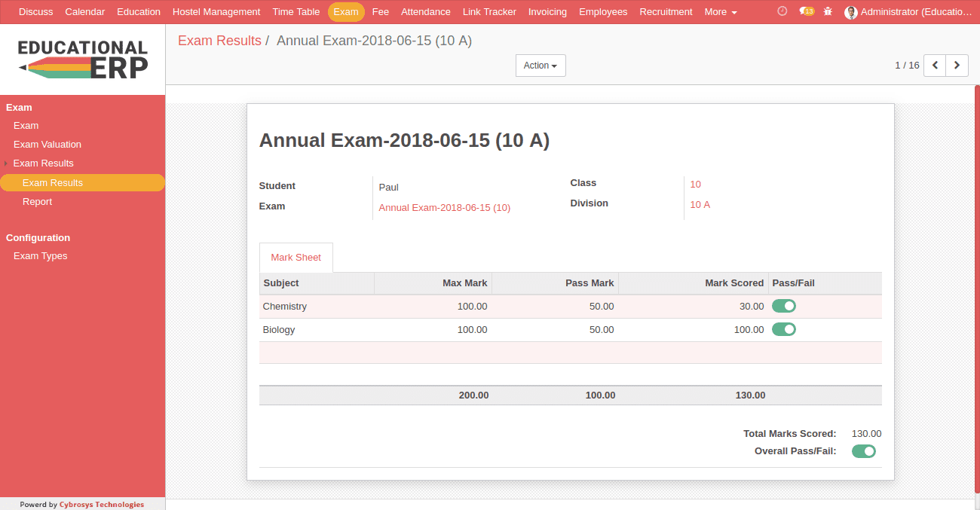Open Recruitment menu

(x=666, y=12)
